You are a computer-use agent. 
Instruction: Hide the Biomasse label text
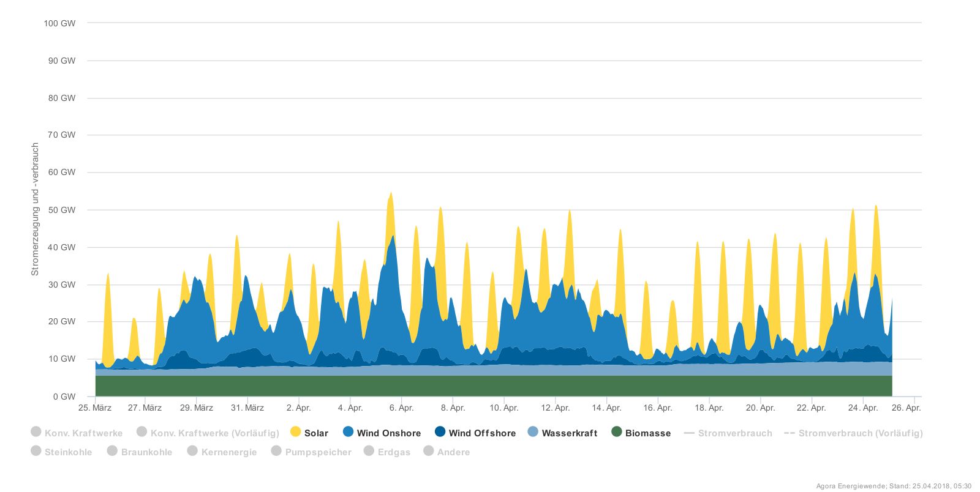click(x=648, y=433)
